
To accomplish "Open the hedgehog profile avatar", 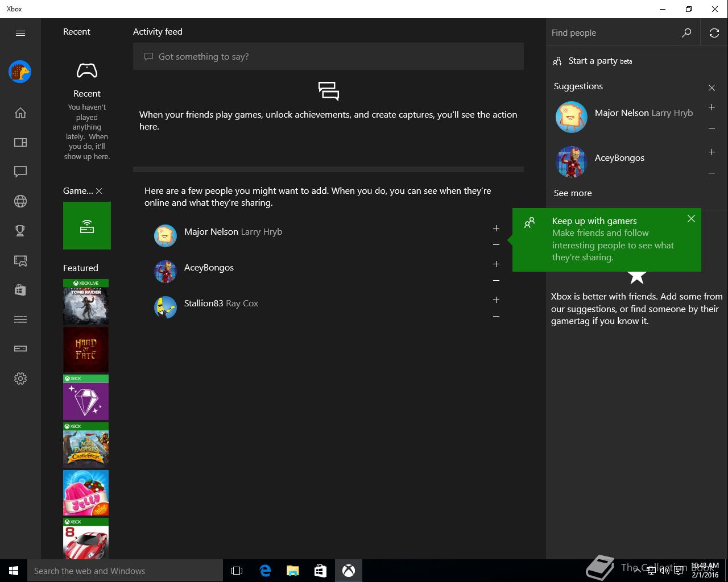I will coord(20,72).
